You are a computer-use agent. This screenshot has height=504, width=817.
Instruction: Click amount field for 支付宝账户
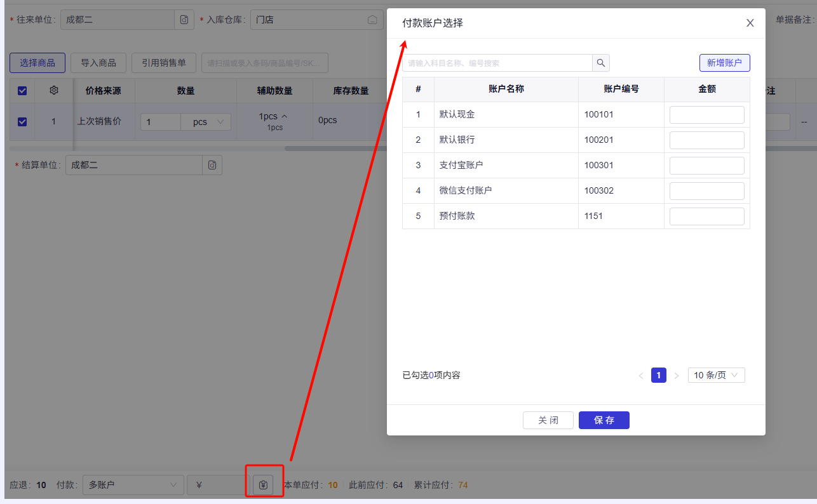(707, 166)
